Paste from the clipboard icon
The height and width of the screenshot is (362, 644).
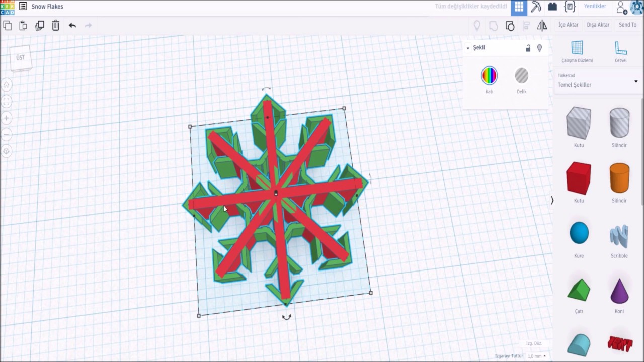(23, 25)
